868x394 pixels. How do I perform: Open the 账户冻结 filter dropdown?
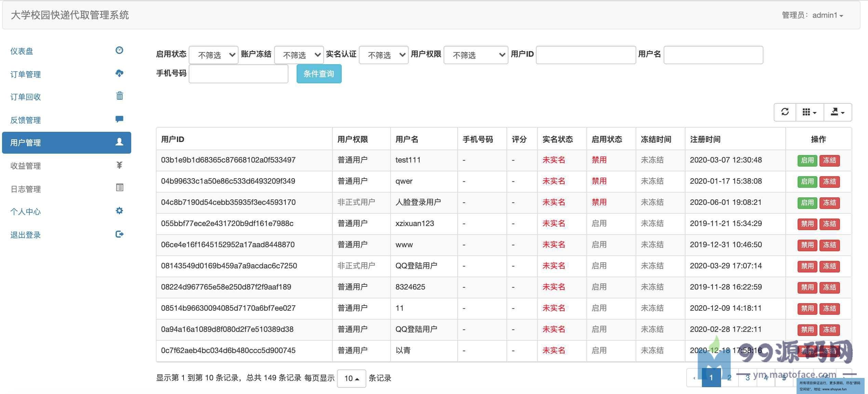pos(299,55)
